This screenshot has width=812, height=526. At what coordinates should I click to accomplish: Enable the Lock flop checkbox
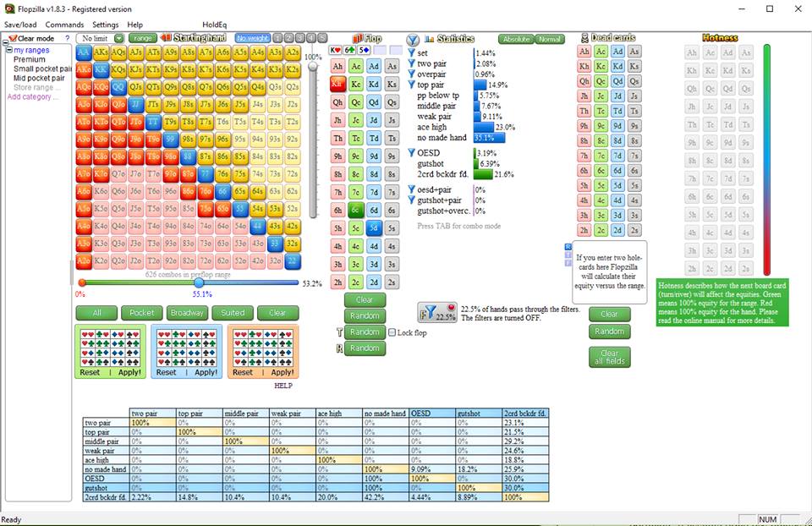click(x=392, y=332)
